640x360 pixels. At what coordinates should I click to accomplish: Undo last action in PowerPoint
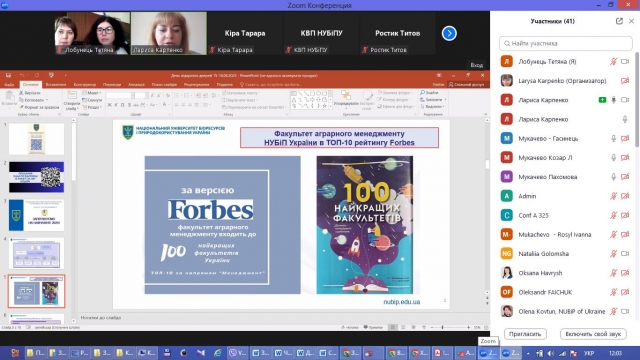click(22, 76)
